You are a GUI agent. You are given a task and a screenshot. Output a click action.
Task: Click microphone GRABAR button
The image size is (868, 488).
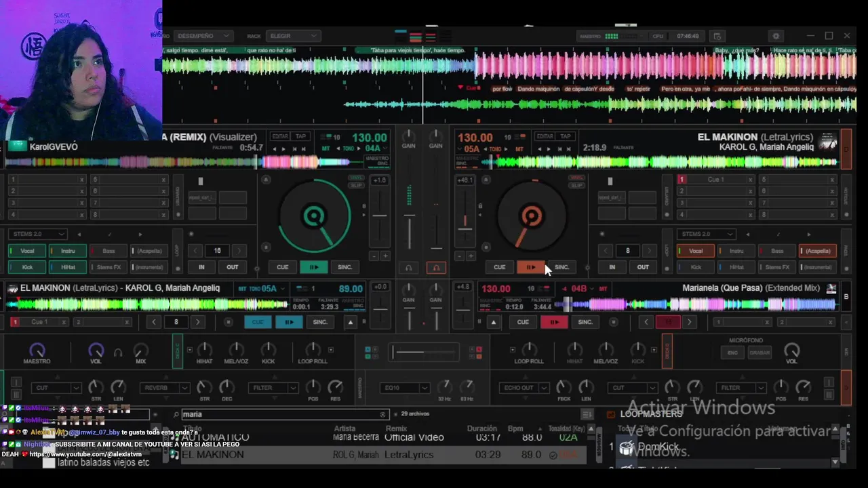[759, 352]
